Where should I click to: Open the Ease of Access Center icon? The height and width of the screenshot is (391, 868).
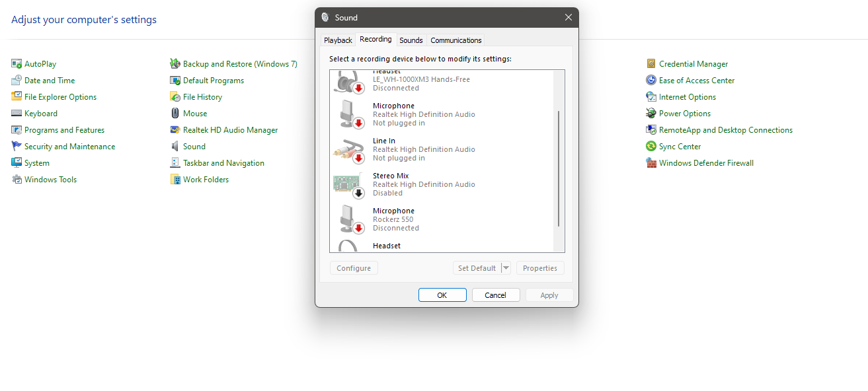click(x=651, y=81)
